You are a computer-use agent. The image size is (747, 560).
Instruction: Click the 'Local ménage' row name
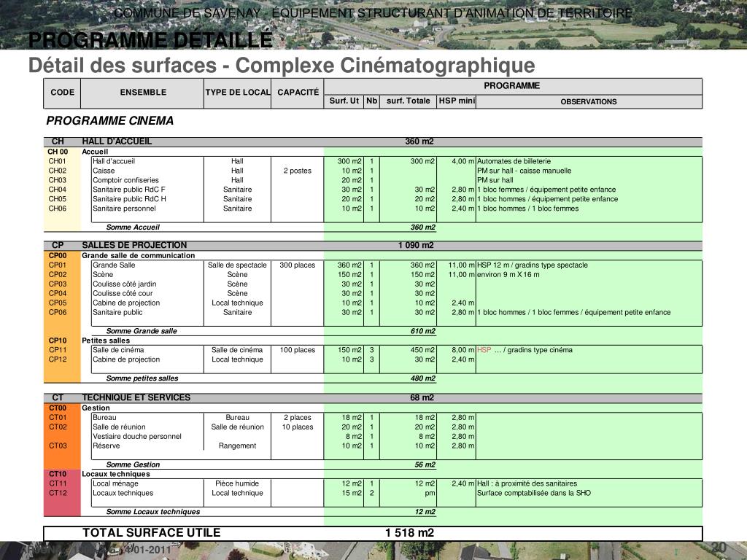115,484
